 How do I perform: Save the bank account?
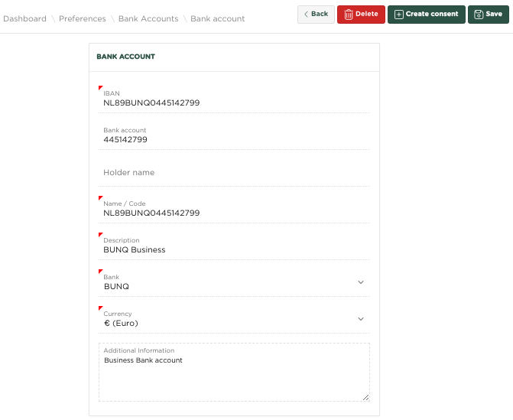(x=488, y=15)
